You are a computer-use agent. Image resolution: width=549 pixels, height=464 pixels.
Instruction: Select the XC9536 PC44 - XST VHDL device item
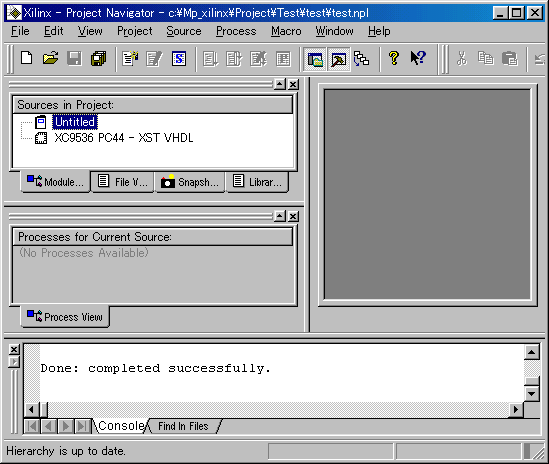124,138
